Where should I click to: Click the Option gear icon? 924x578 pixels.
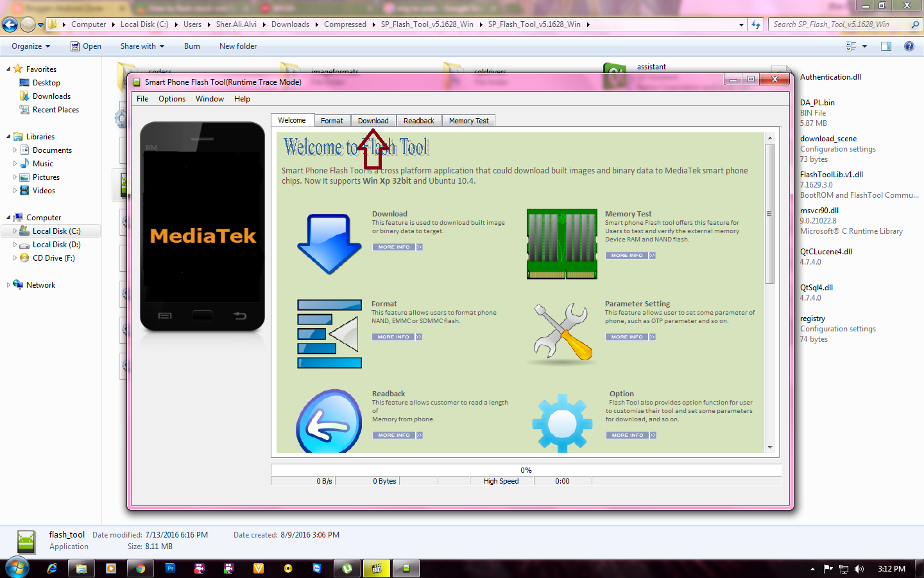click(x=562, y=423)
